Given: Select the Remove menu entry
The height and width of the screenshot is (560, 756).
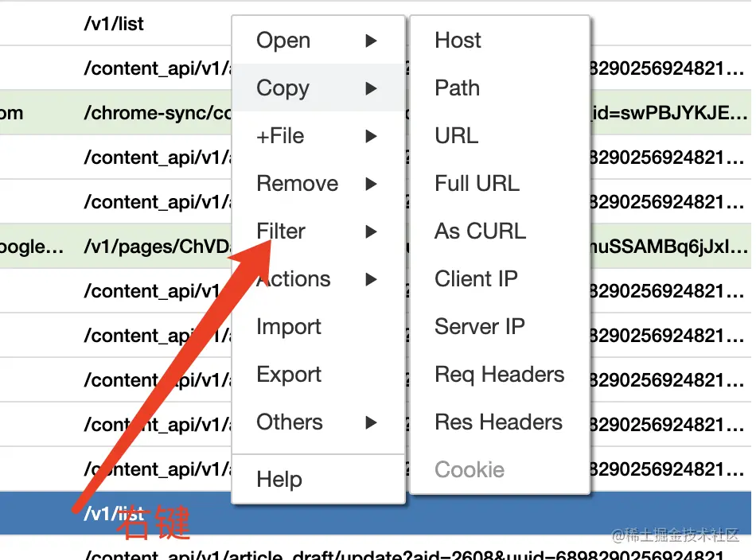Looking at the screenshot, I should click(318, 184).
